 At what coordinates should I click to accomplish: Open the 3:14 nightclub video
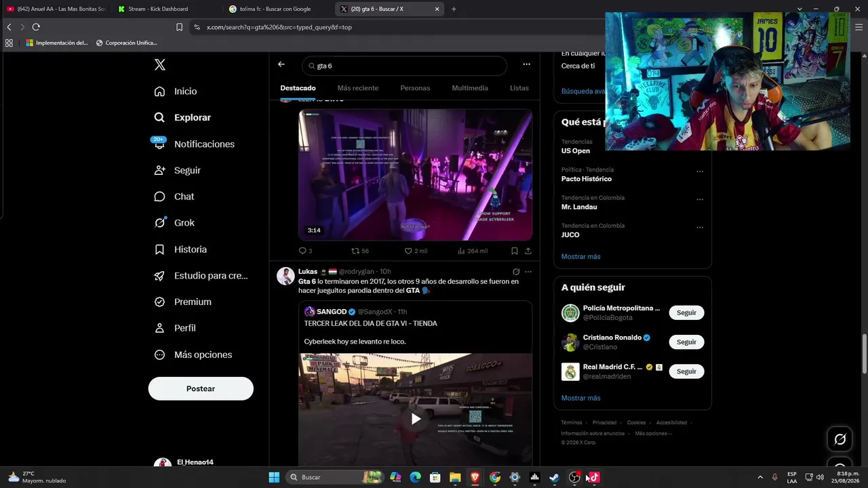416,175
